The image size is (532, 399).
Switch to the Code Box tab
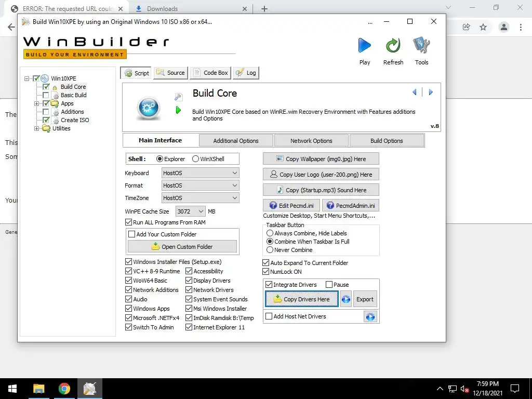210,73
